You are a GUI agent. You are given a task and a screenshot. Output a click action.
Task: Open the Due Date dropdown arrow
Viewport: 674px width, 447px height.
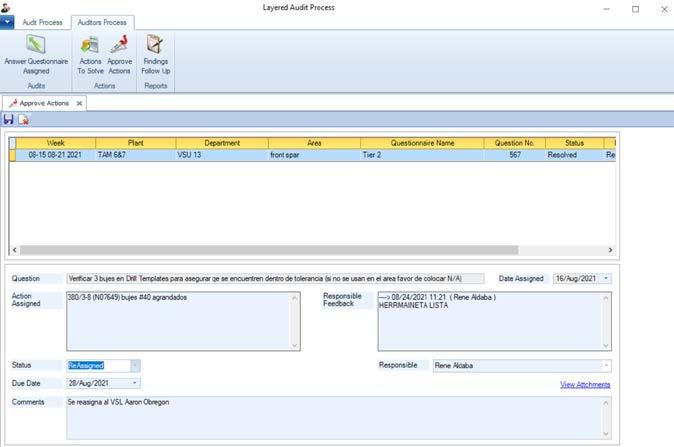pyautogui.click(x=135, y=383)
